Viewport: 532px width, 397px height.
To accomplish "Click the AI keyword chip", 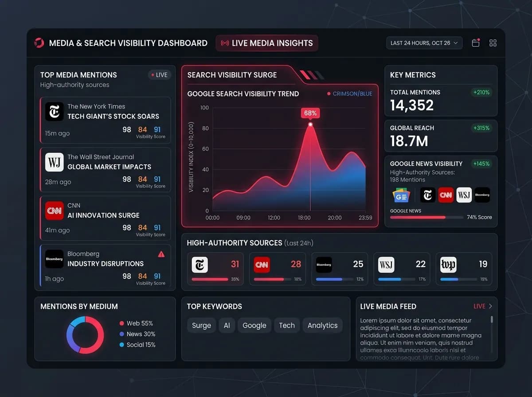I will (x=227, y=325).
